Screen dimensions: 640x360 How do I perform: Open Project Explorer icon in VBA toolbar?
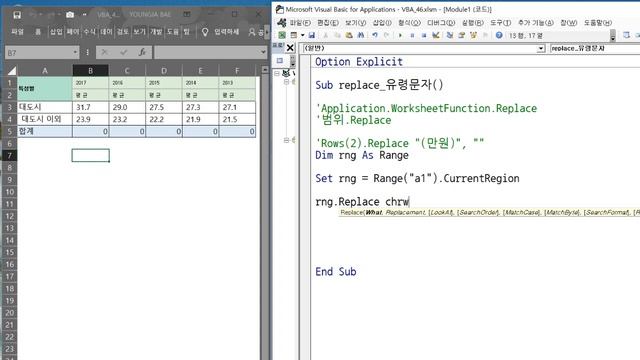tap(449, 35)
